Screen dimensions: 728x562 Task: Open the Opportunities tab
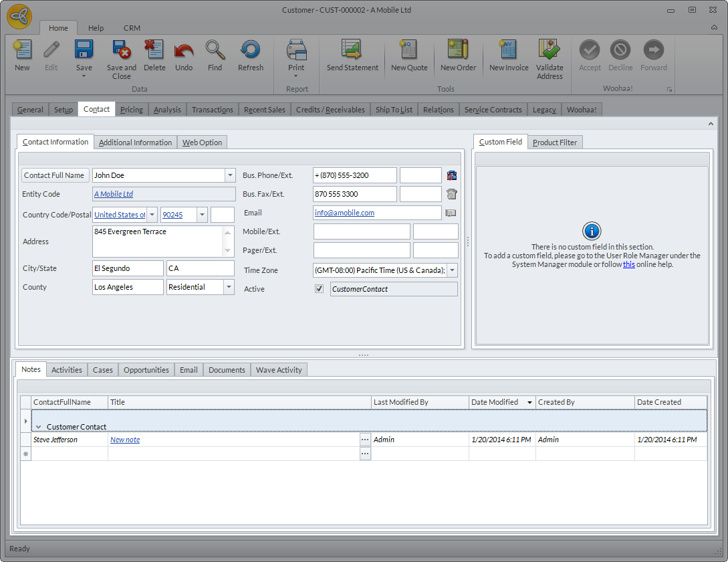click(146, 370)
